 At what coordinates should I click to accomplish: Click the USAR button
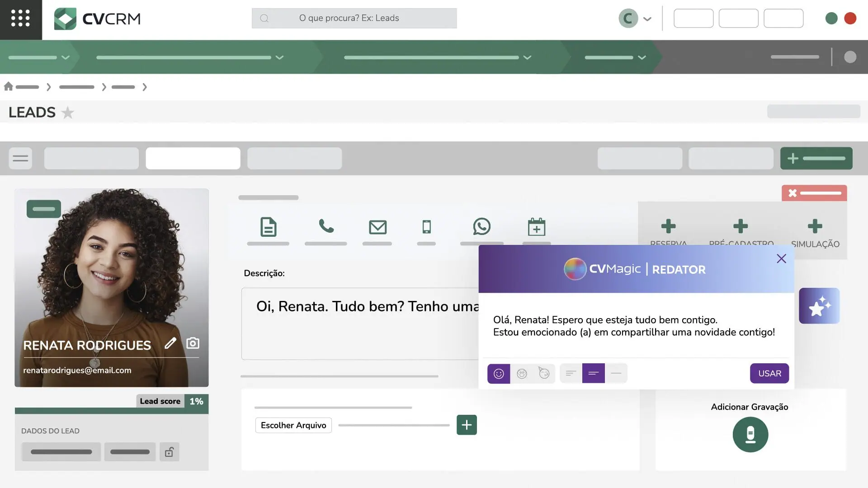(x=769, y=374)
